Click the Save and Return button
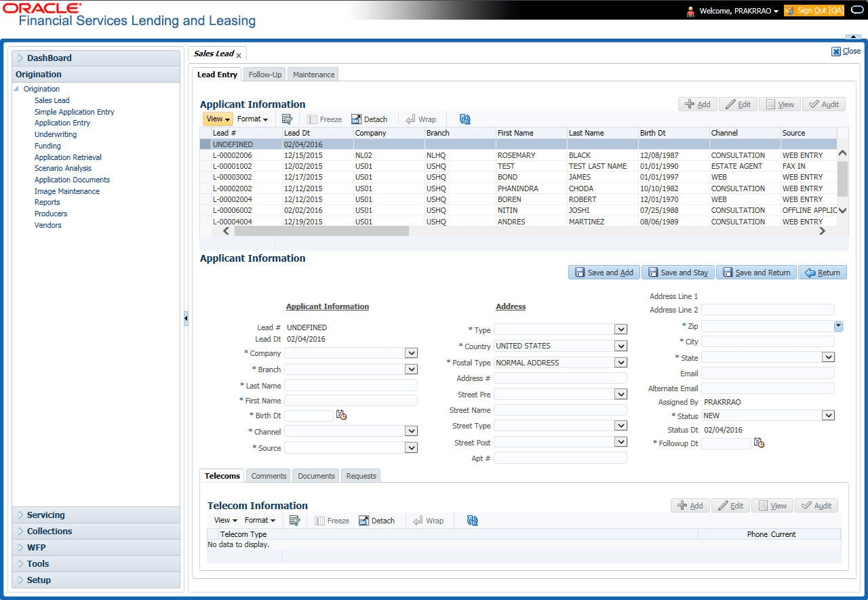This screenshot has width=868, height=600. click(756, 273)
